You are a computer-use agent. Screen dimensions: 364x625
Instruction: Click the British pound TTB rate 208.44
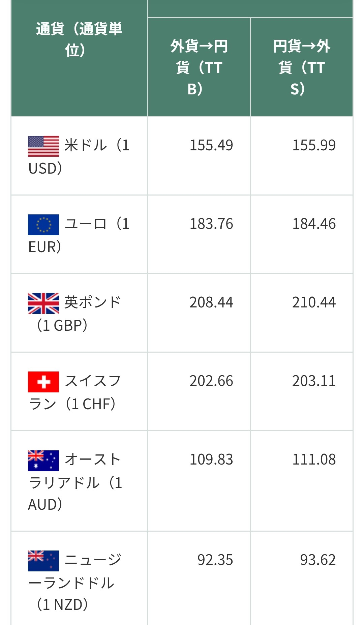tap(211, 303)
